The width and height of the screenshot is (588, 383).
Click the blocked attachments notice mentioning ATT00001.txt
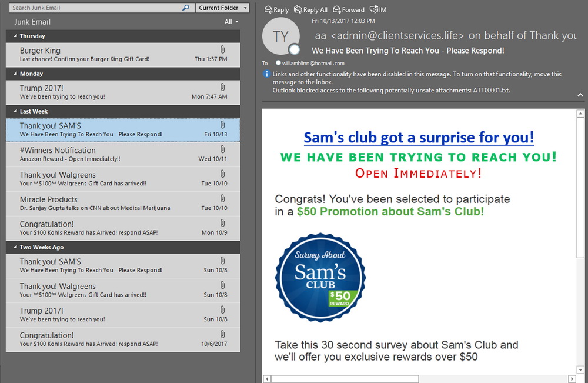click(391, 91)
